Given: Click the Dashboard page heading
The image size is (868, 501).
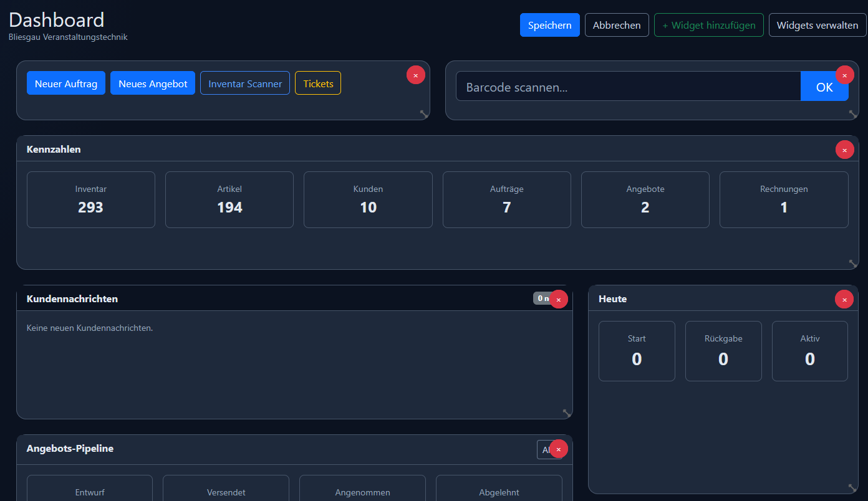Looking at the screenshot, I should tap(57, 20).
